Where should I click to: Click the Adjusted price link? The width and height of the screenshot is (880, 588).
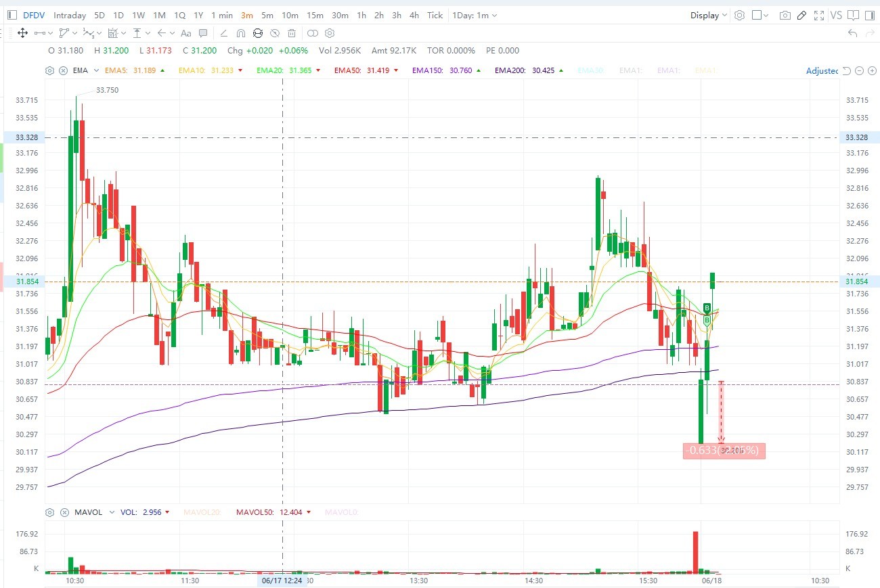point(822,70)
